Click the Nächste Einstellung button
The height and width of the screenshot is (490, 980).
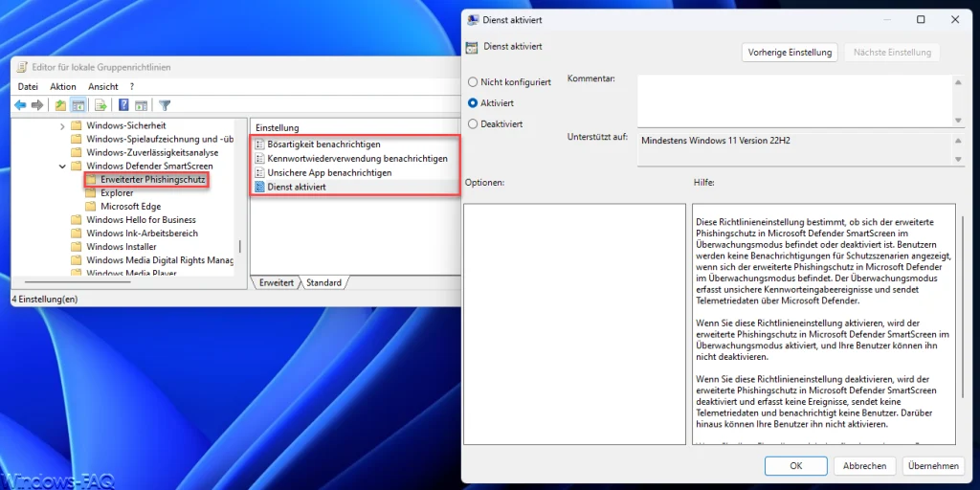[x=892, y=53]
